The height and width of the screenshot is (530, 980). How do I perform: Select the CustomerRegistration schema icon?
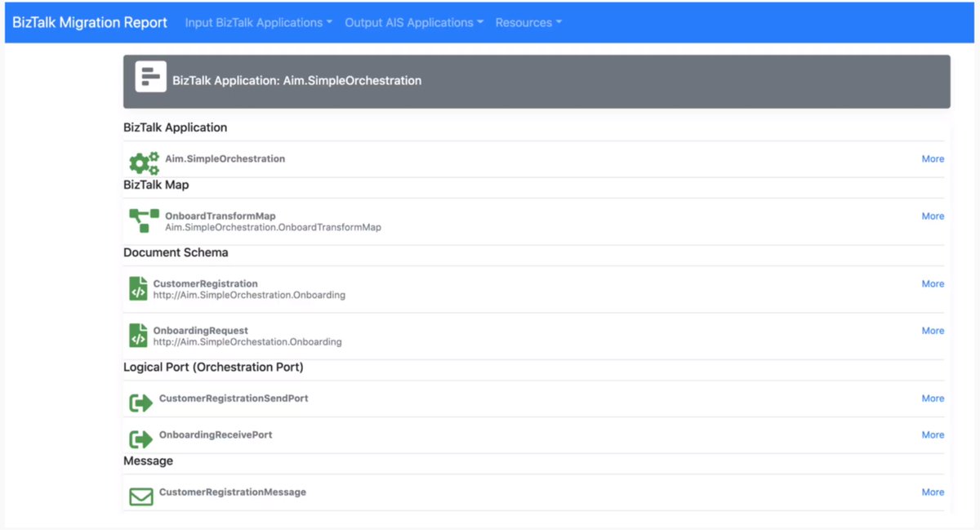tap(138, 287)
